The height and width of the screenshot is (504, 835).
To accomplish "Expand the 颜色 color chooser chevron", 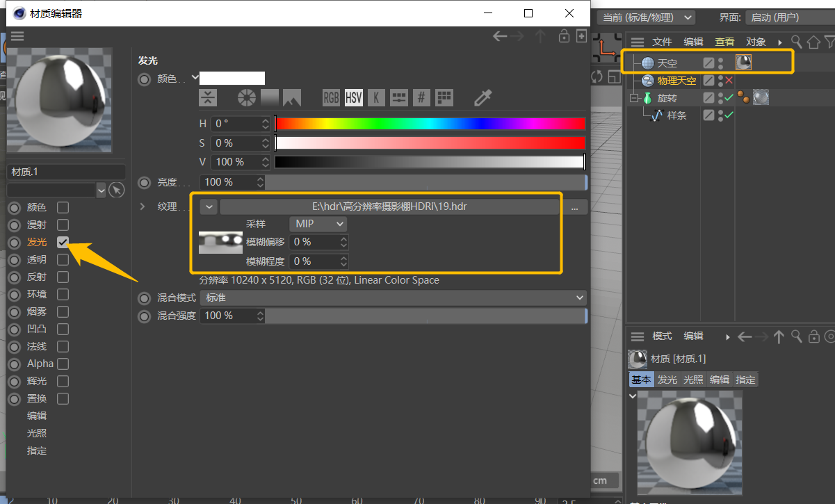I will [195, 77].
